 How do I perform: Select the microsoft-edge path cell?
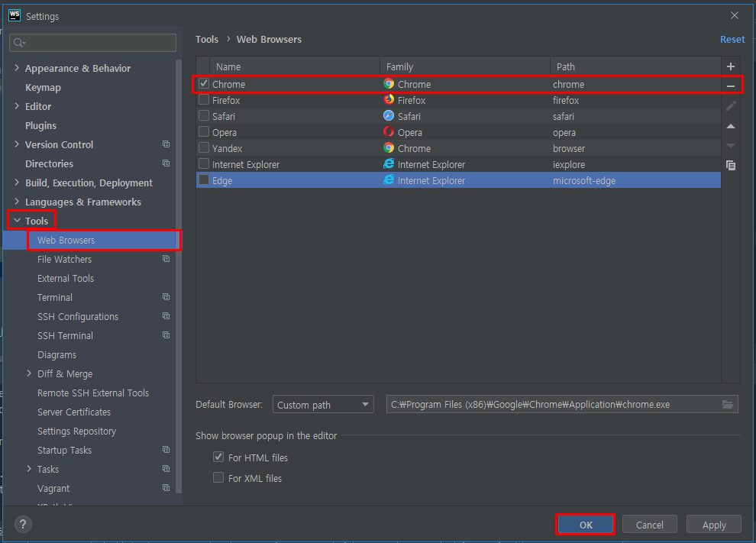tap(635, 180)
